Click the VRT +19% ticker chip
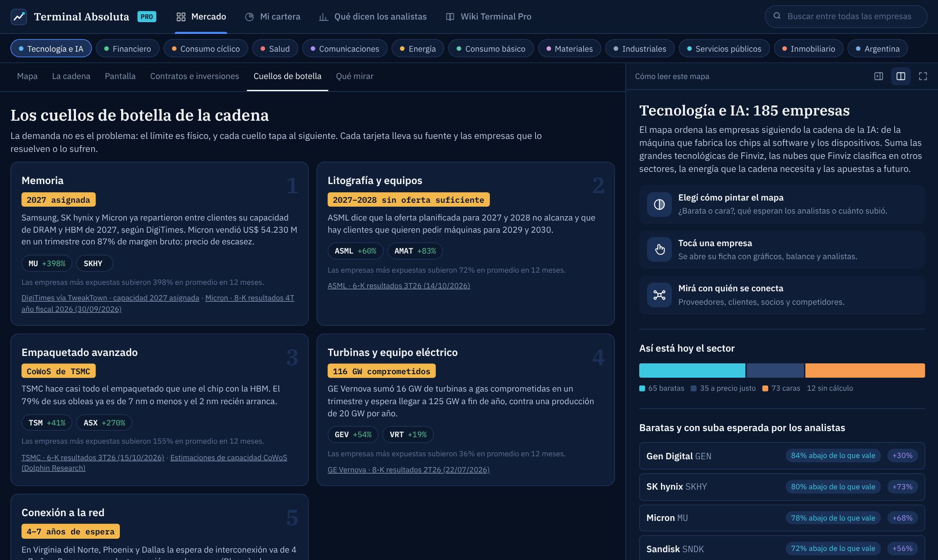Image resolution: width=938 pixels, height=560 pixels. click(x=408, y=434)
